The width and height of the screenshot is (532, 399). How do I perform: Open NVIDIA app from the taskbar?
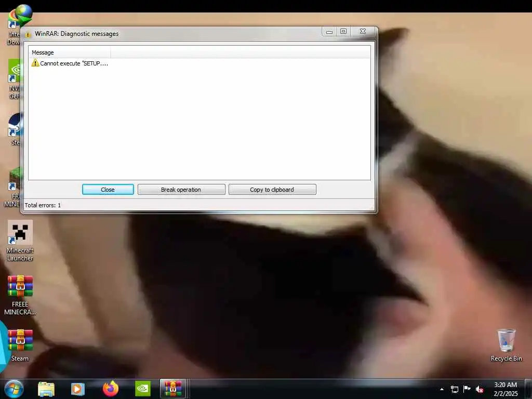pyautogui.click(x=143, y=389)
